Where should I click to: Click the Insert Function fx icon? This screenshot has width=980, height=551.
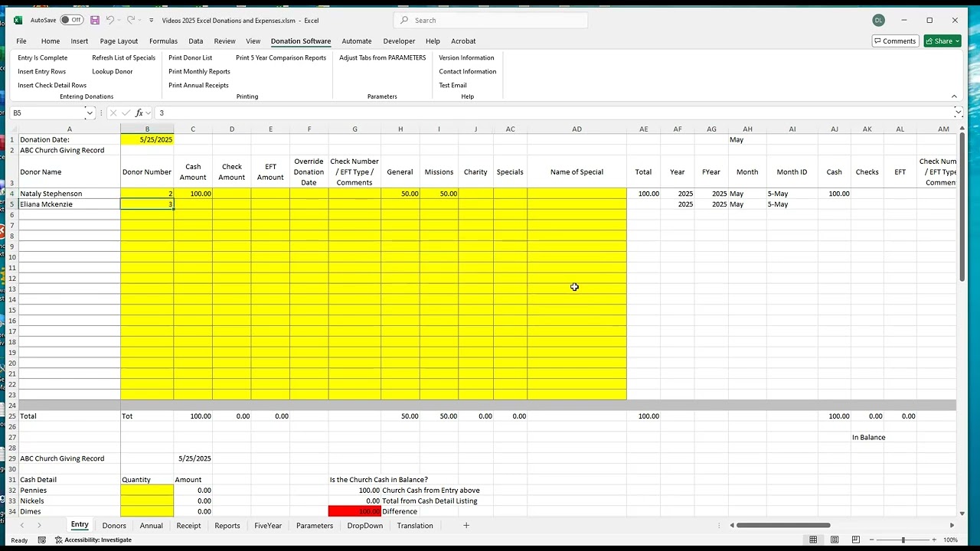tap(139, 113)
